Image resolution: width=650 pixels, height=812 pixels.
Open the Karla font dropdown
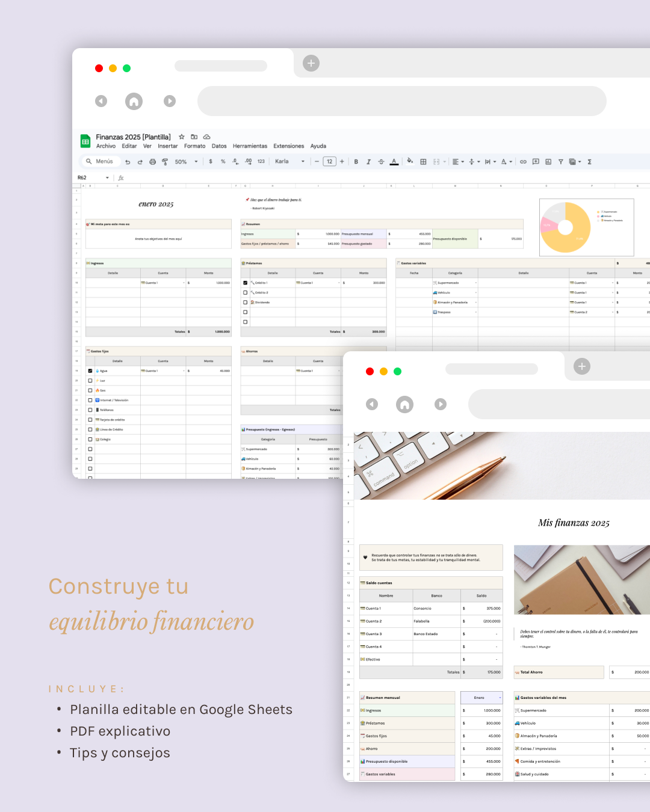[290, 161]
